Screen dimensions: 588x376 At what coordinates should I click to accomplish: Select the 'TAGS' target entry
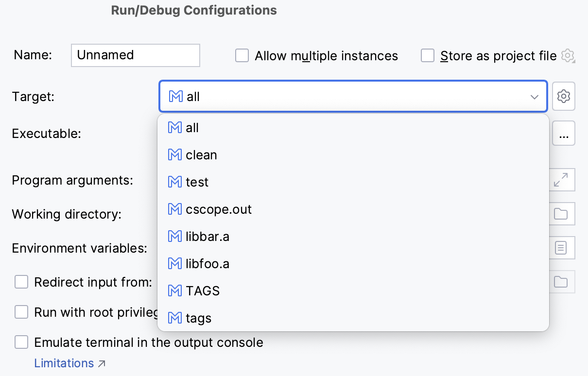coord(202,291)
